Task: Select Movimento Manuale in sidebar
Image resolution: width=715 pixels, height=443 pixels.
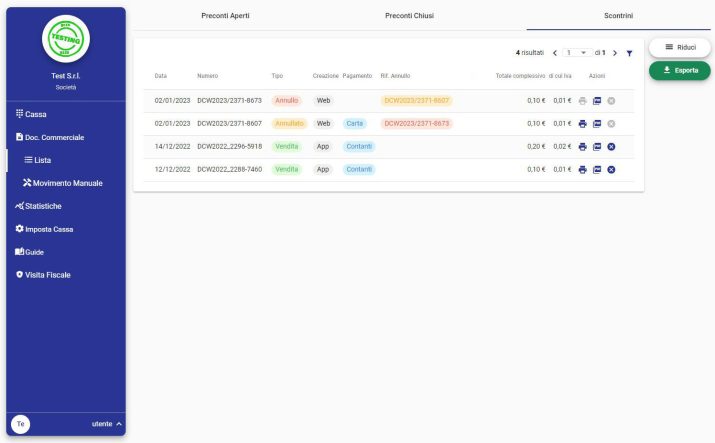Action: coord(67,183)
